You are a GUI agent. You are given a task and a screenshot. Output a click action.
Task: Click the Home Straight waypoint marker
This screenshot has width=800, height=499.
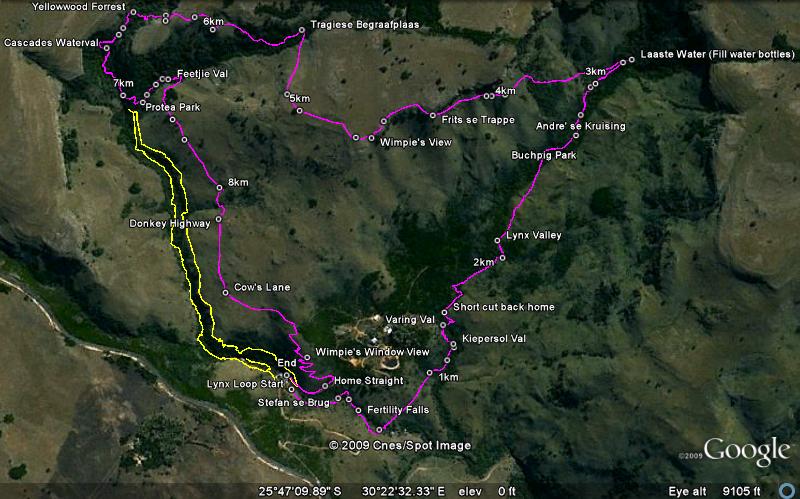click(x=325, y=386)
